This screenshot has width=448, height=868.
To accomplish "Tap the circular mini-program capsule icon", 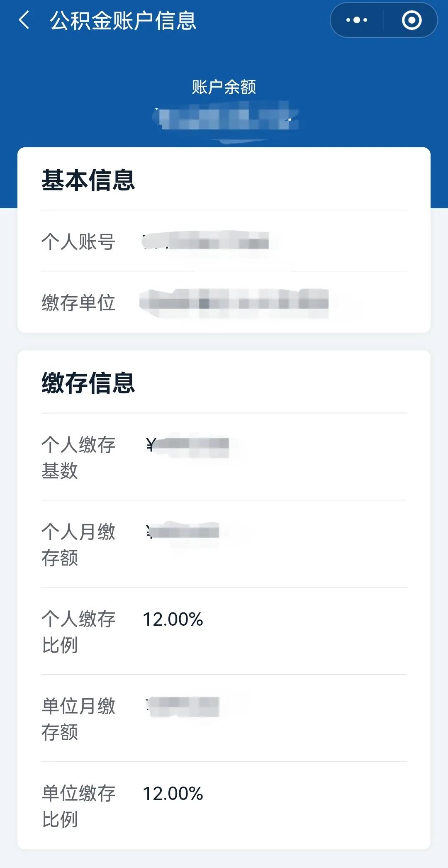I will [412, 20].
